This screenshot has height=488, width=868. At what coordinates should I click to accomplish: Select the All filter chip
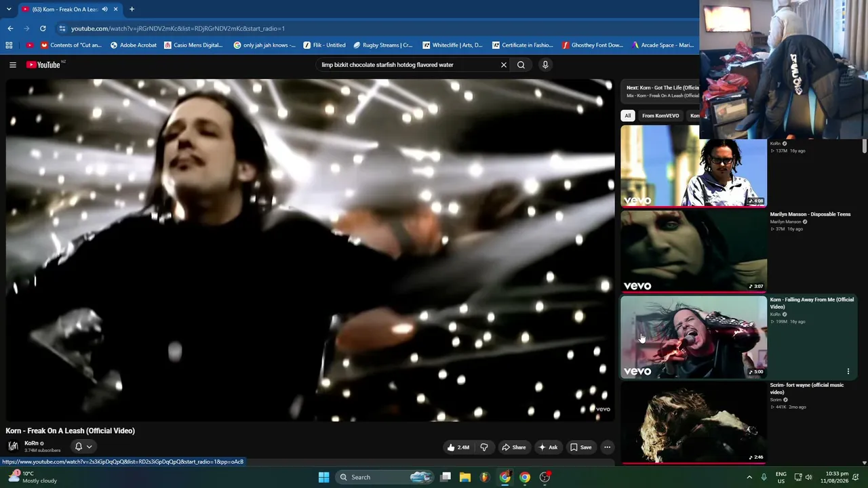click(x=628, y=116)
